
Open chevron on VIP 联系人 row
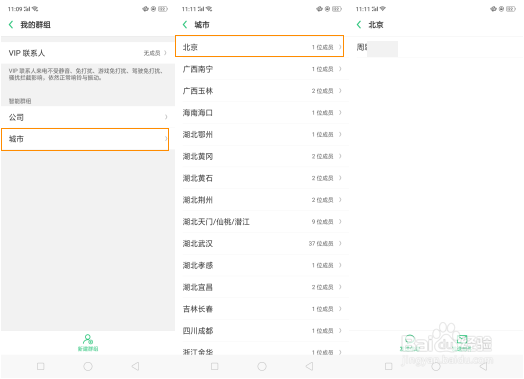click(165, 53)
